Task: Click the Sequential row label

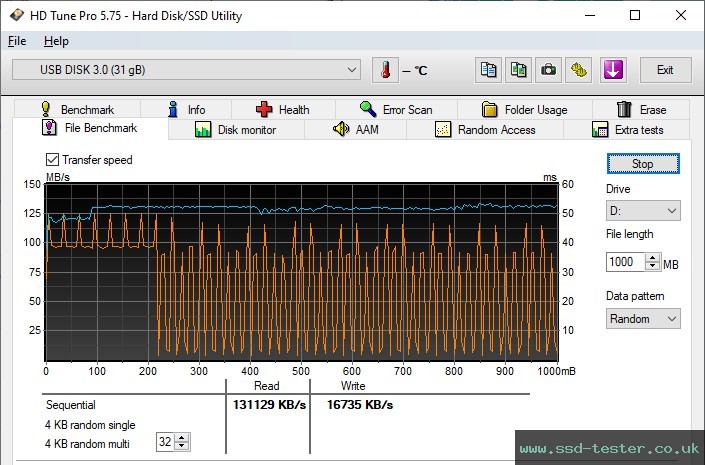Action: pyautogui.click(x=71, y=405)
